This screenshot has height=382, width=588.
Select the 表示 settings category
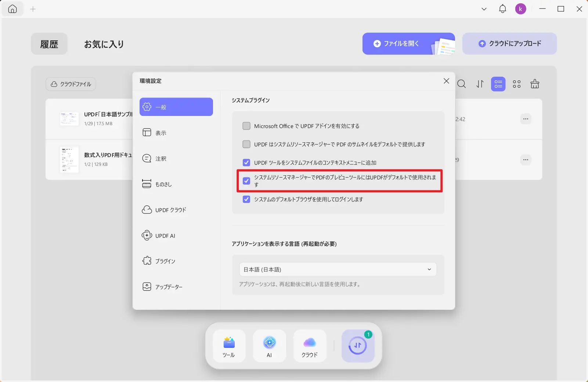tap(176, 132)
